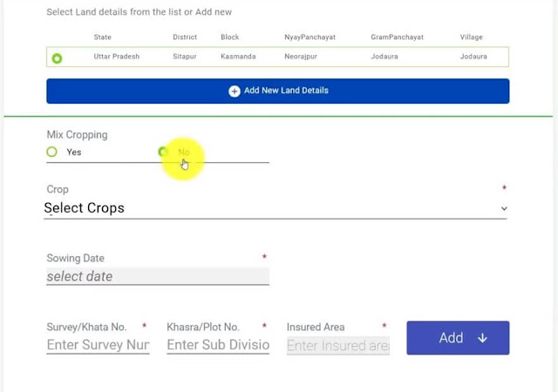Image resolution: width=558 pixels, height=392 pixels.
Task: Click the State column header
Action: pos(102,37)
